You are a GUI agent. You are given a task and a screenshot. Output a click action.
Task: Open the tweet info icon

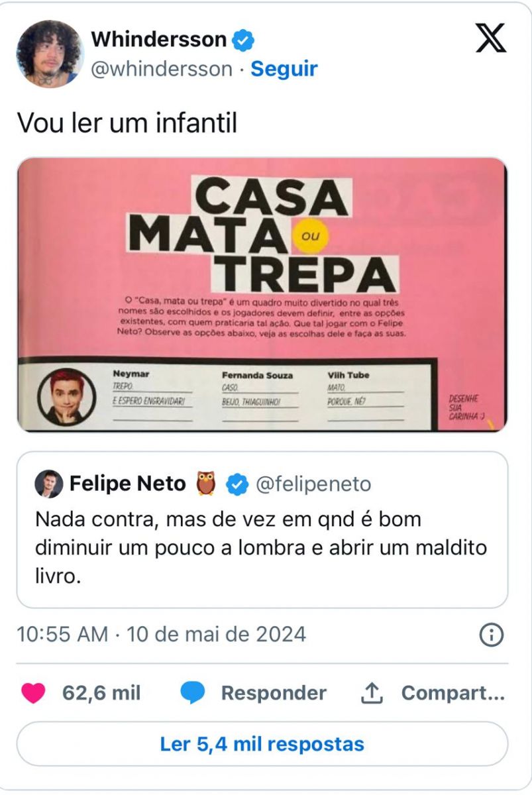[x=491, y=635]
